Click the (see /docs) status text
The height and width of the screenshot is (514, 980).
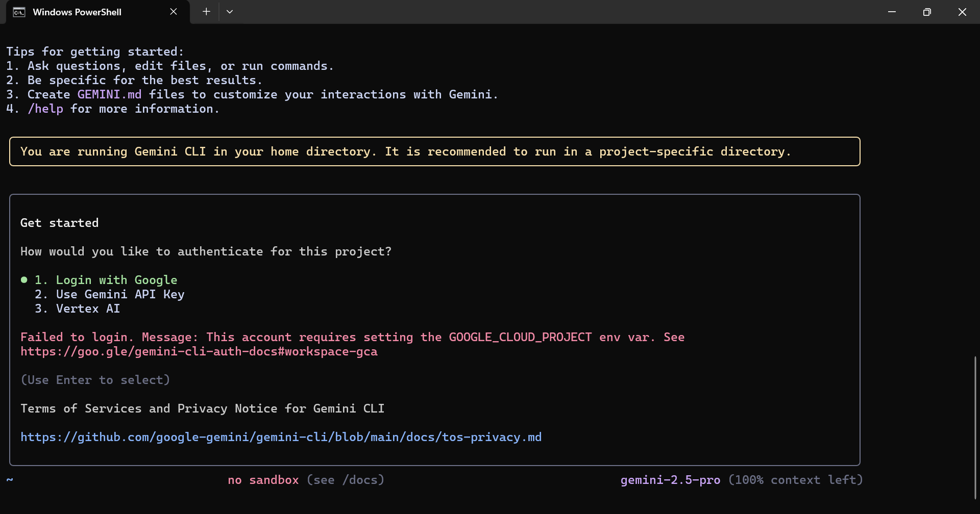pyautogui.click(x=346, y=480)
